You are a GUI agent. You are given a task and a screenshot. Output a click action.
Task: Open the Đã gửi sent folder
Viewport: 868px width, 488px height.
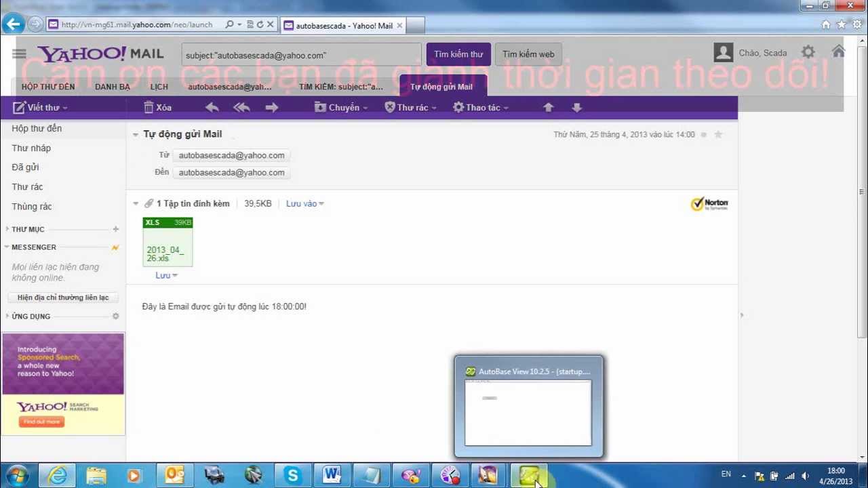coord(25,167)
